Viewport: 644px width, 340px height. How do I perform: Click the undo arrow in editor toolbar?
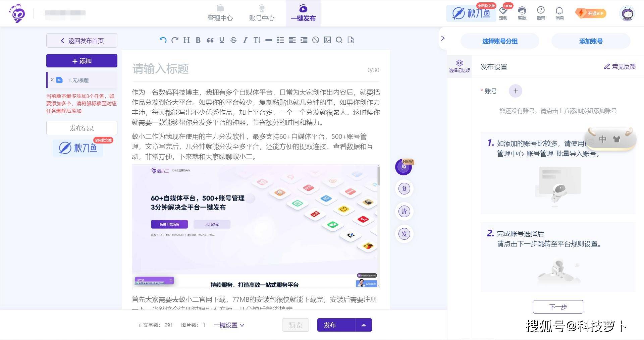pos(163,40)
